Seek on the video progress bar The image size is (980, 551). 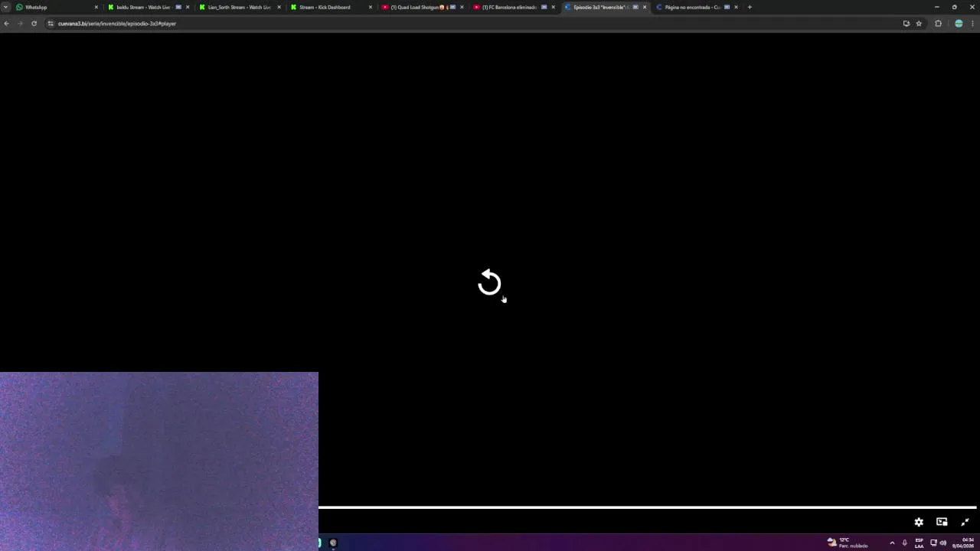(x=647, y=507)
